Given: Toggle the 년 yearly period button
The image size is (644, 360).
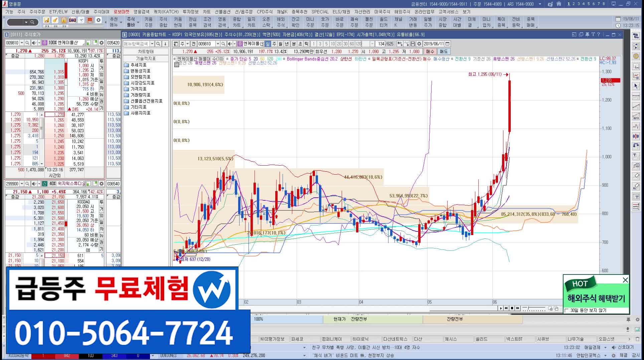Looking at the screenshot, I should coord(287,44).
